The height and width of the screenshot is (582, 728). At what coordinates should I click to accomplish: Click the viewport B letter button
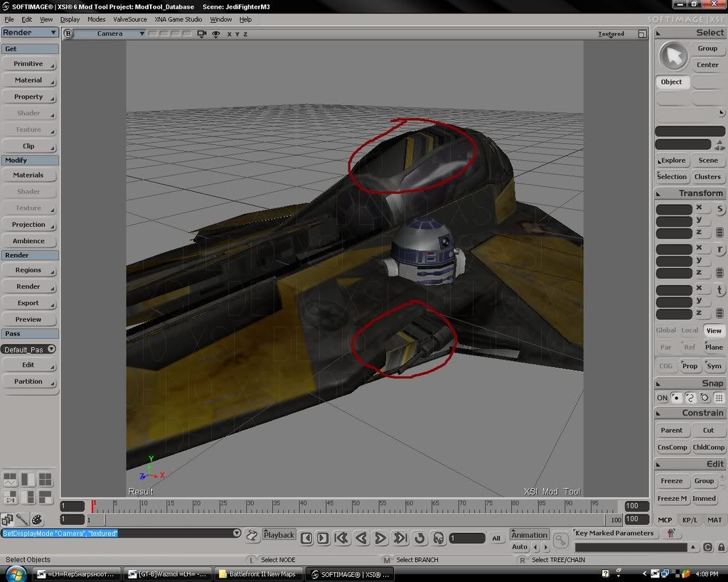point(68,33)
